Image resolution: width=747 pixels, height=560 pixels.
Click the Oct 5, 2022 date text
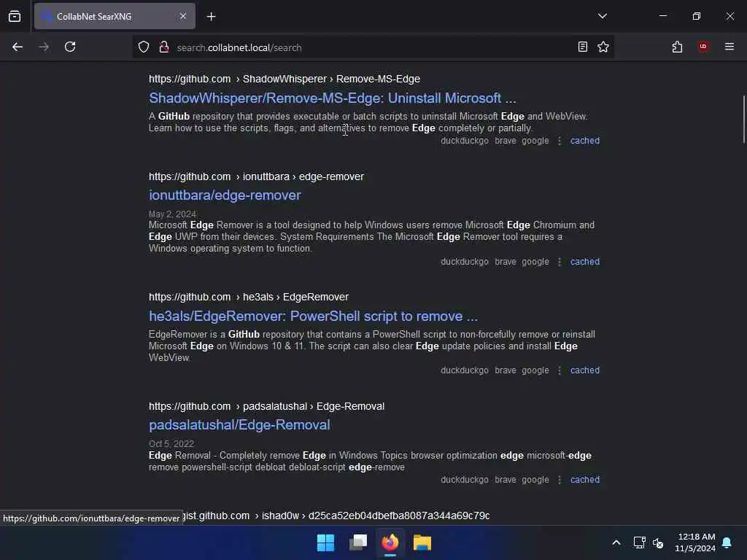(171, 444)
